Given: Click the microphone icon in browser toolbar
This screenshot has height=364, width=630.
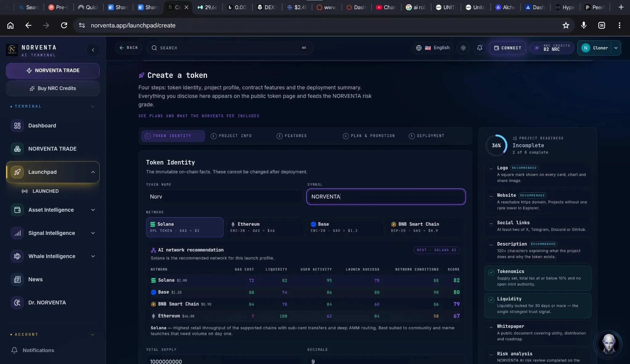Looking at the screenshot, I should 584,26.
